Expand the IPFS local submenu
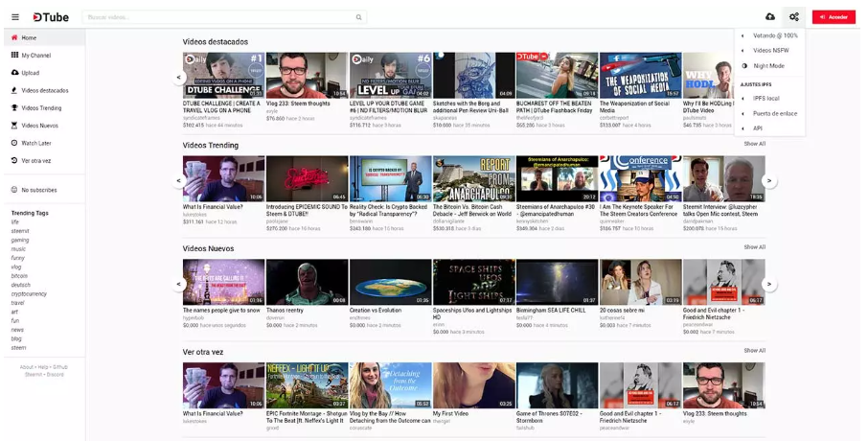The height and width of the screenshot is (441, 868). point(765,98)
